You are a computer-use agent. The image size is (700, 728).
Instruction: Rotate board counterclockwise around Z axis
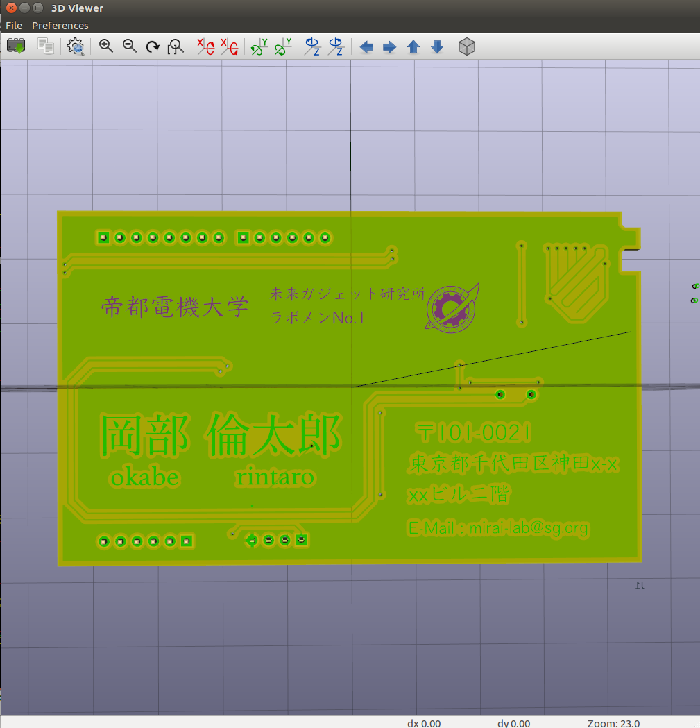336,46
